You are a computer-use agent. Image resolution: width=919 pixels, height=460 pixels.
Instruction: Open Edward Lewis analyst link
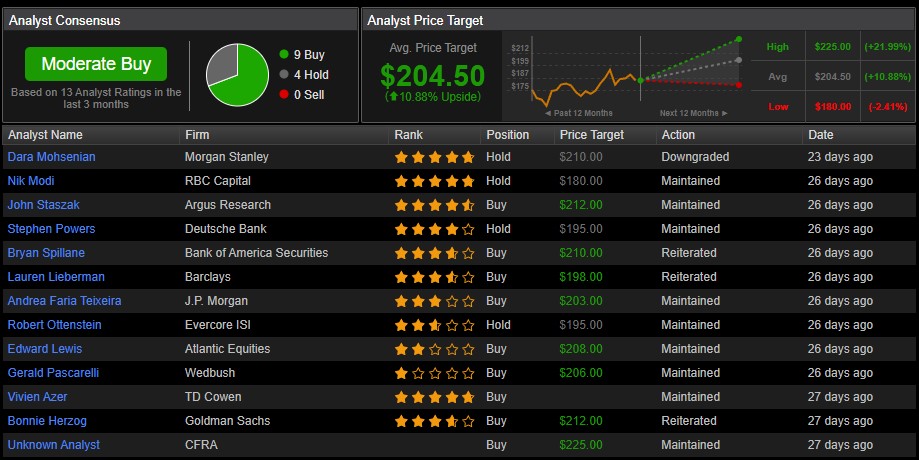click(x=45, y=349)
